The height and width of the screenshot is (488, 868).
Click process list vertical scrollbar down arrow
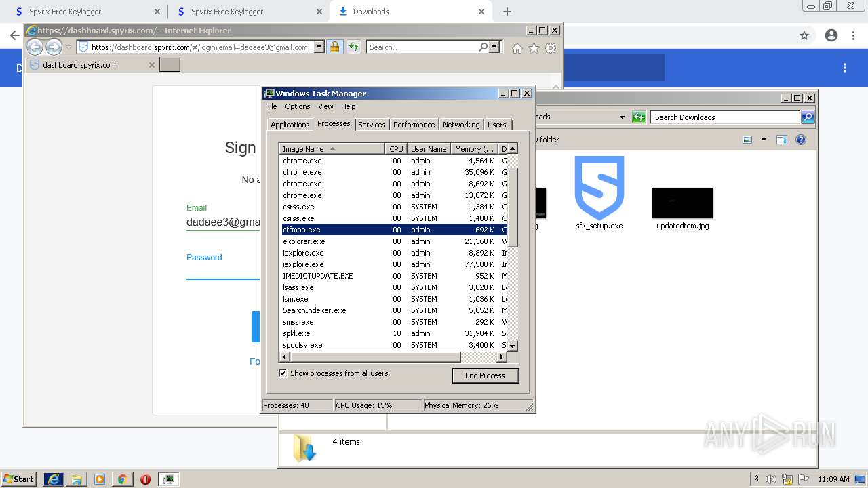513,346
